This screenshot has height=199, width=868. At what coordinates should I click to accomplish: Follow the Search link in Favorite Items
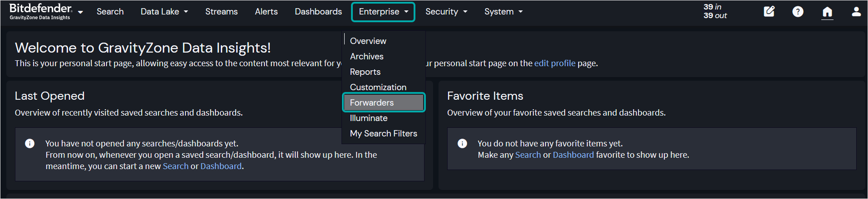pyautogui.click(x=528, y=155)
